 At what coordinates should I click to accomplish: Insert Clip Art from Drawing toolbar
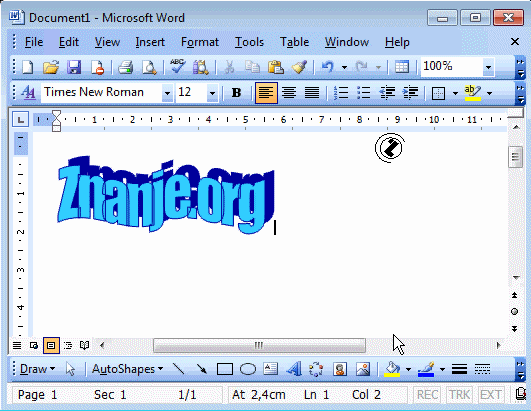coord(340,369)
